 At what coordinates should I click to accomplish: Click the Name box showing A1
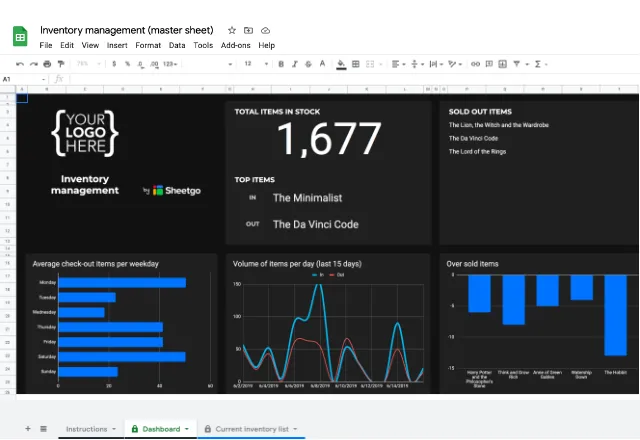click(24, 79)
